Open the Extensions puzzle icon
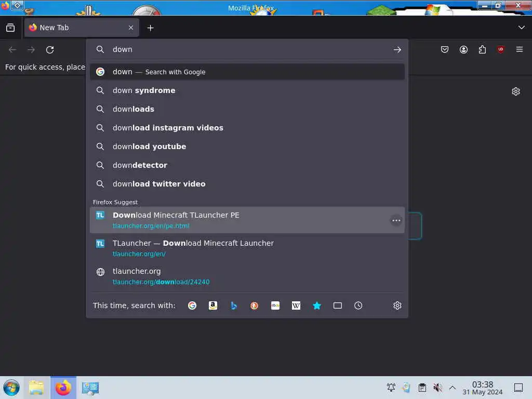This screenshot has height=399, width=532. [482, 49]
